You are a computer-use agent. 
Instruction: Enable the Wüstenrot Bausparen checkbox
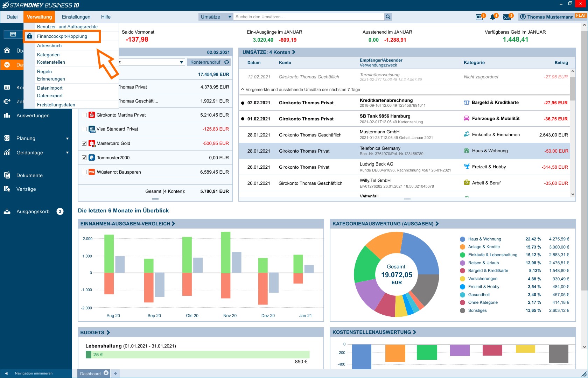coord(84,172)
